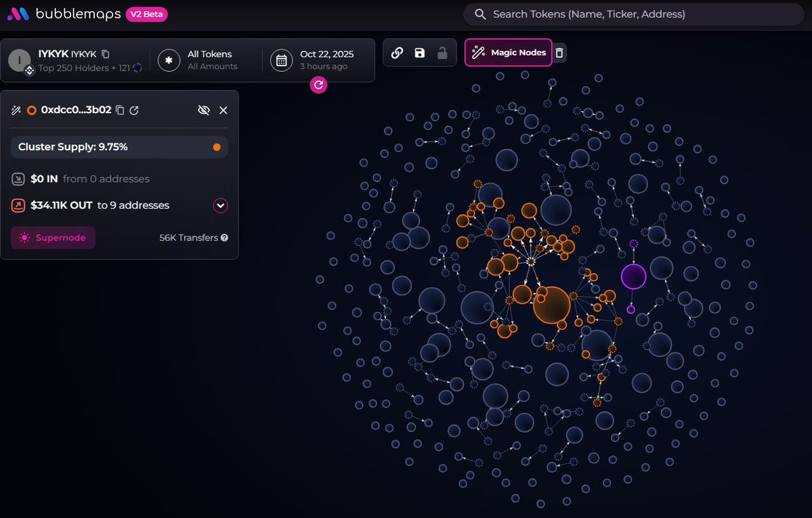
Task: Open the IYKYK Top 250 Holders panel
Action: pyautogui.click(x=74, y=60)
